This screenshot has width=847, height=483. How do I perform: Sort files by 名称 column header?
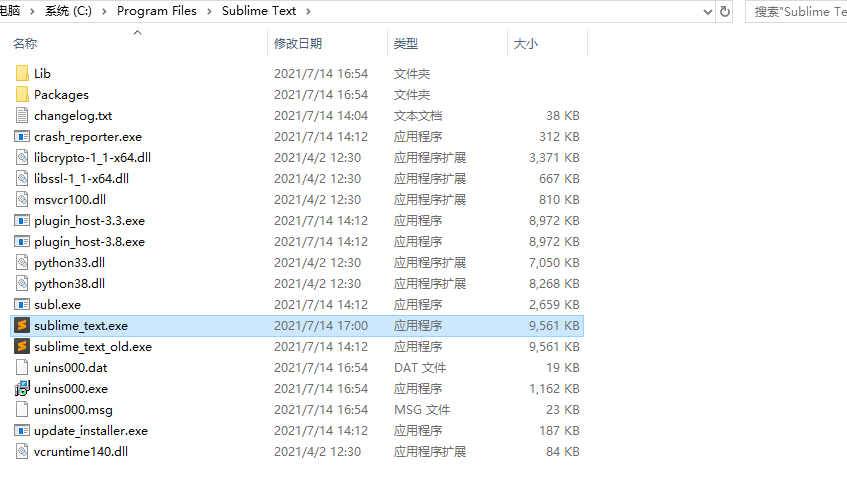(x=25, y=44)
